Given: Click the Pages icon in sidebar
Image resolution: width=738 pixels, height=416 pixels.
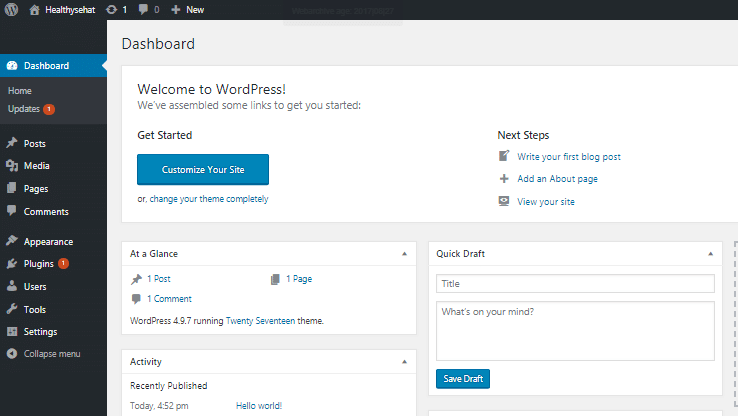Looking at the screenshot, I should pyautogui.click(x=12, y=188).
